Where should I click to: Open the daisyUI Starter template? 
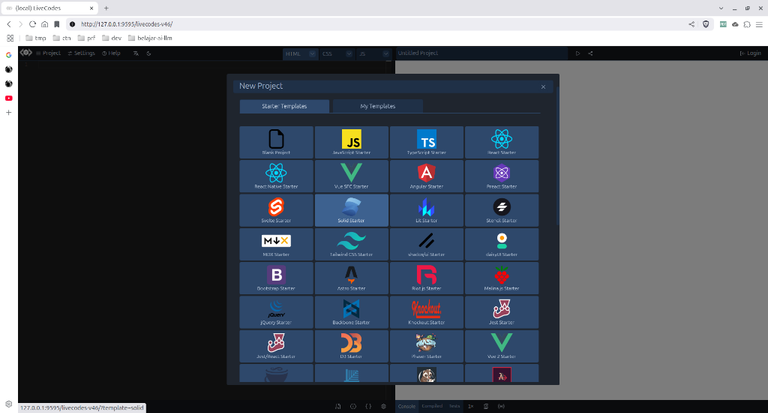pyautogui.click(x=502, y=244)
